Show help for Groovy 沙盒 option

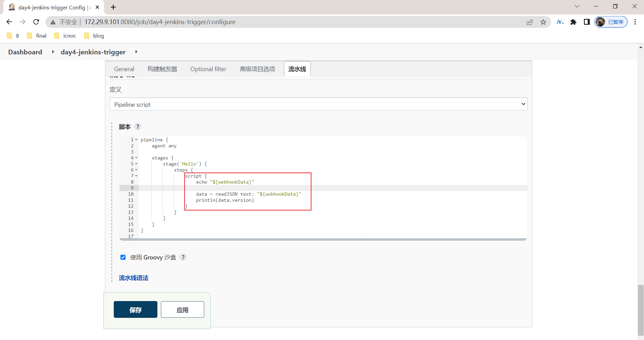pyautogui.click(x=183, y=257)
